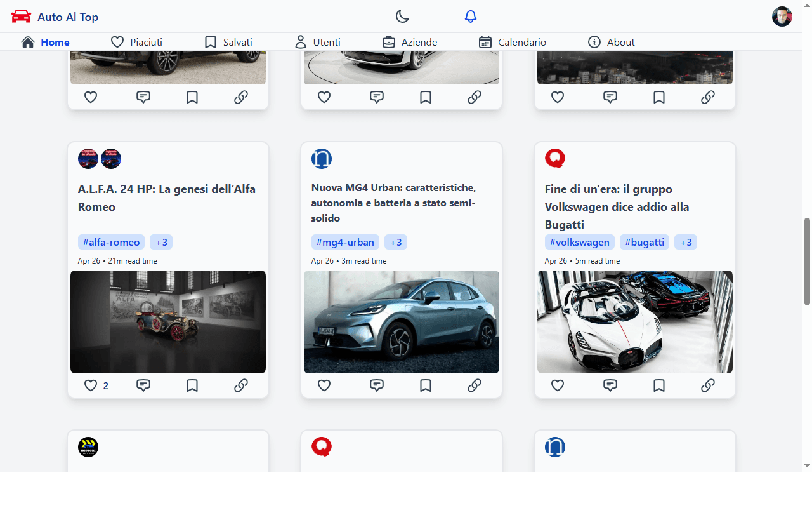Bookmark the A.L.F.A. 24 HP article
This screenshot has height=508, width=812.
(192, 385)
